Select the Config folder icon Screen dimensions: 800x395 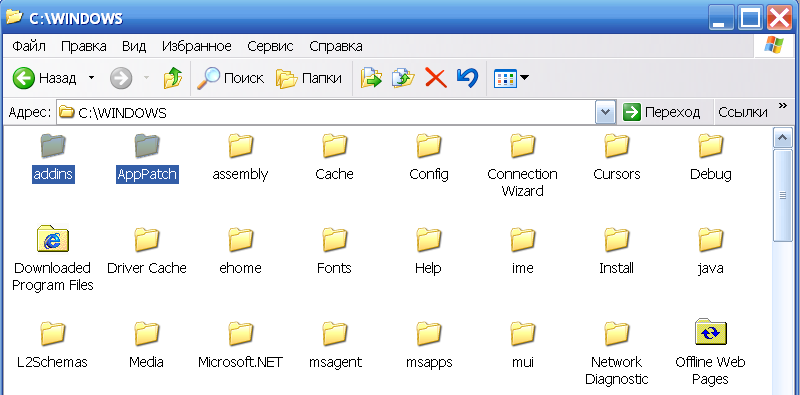[x=429, y=146]
